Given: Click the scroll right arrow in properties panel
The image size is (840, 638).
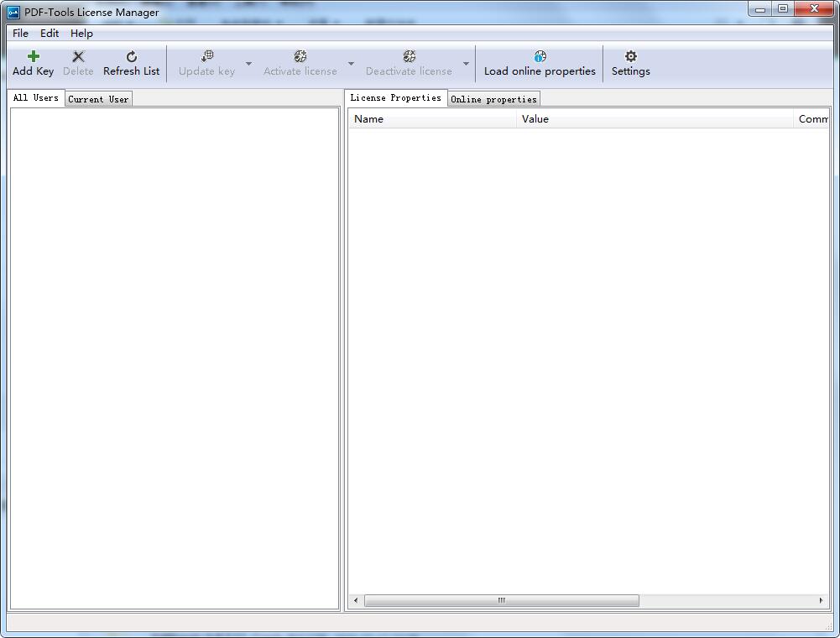Looking at the screenshot, I should point(821,600).
